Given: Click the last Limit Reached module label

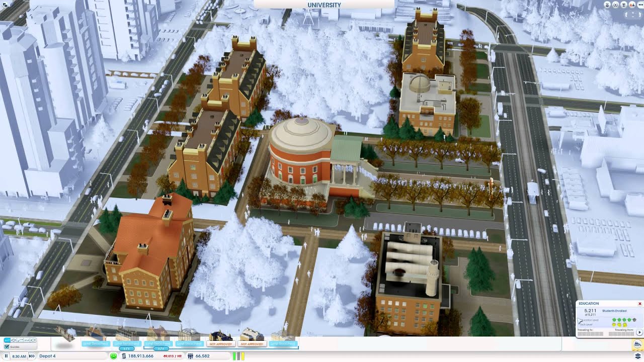Looking at the screenshot, I should click(283, 344).
